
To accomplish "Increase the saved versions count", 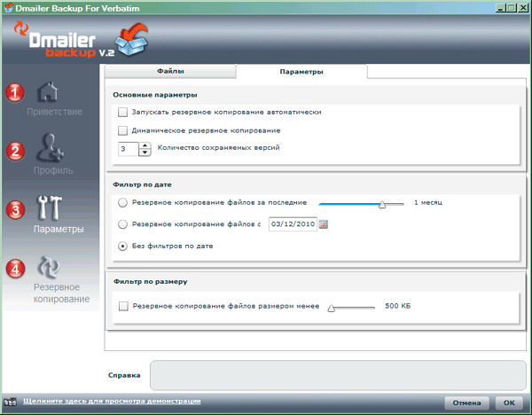I will (145, 145).
